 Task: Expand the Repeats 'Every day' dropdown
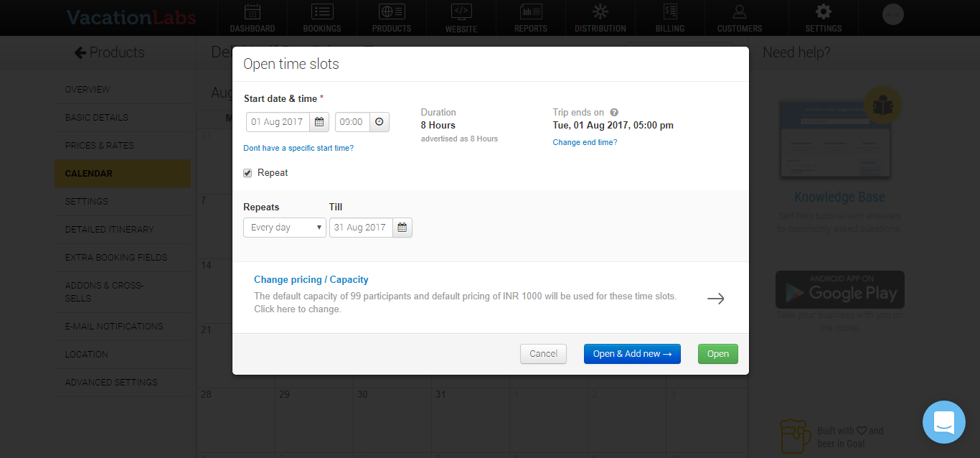[x=285, y=228]
